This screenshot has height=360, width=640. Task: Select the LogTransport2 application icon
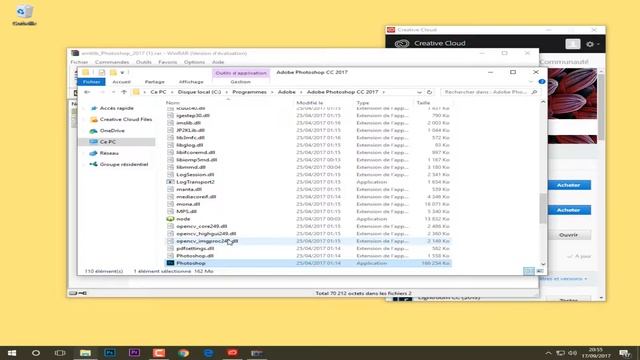pos(170,182)
